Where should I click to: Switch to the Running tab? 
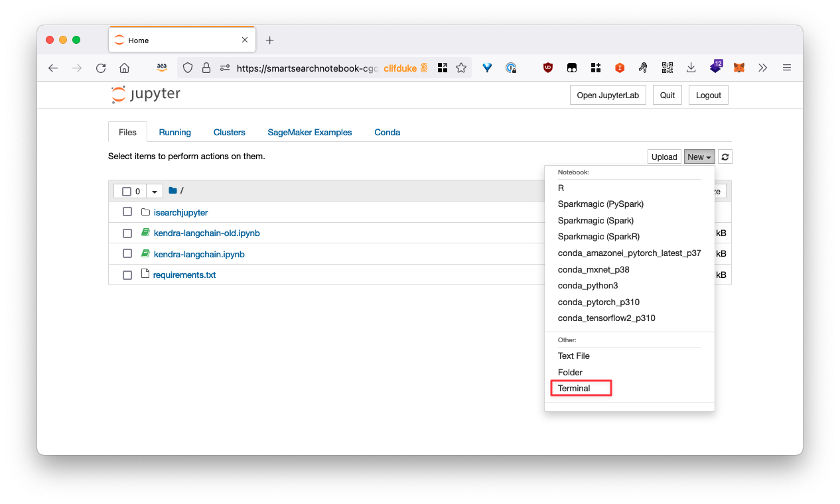click(175, 132)
